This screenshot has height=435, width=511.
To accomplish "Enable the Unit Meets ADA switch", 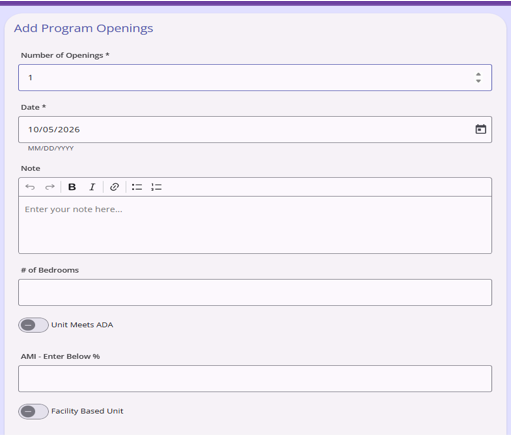I will [33, 325].
